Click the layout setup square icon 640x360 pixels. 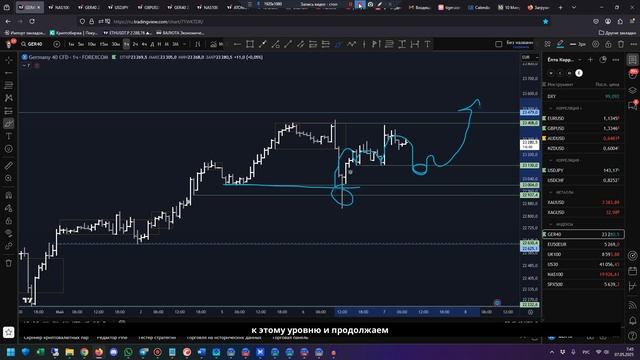(498, 44)
